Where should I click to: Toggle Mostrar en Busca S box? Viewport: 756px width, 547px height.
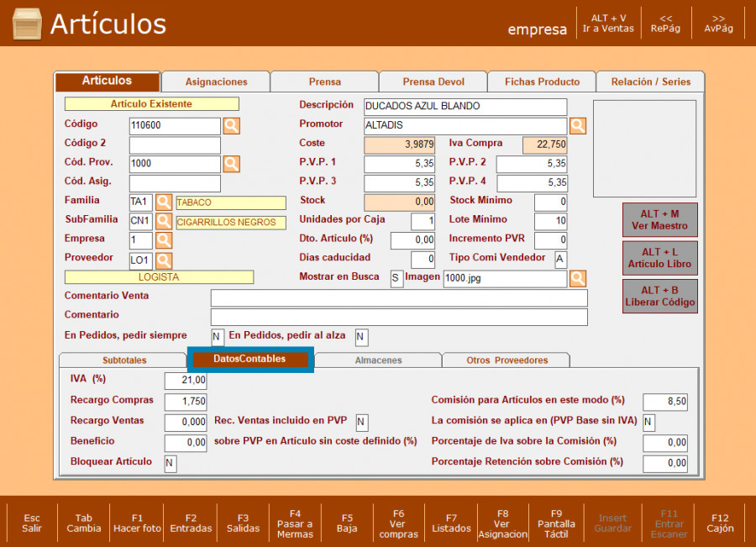[396, 278]
